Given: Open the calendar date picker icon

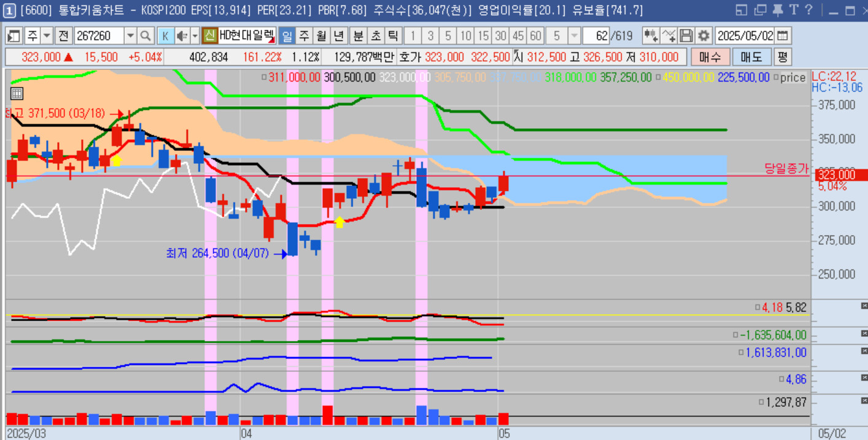Looking at the screenshot, I should tap(783, 36).
